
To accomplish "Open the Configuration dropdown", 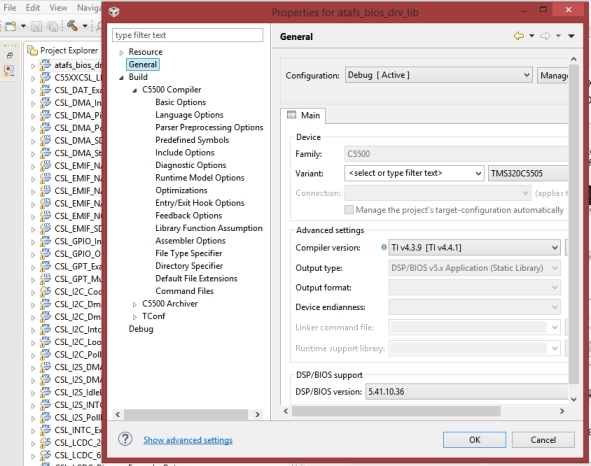I will pyautogui.click(x=438, y=75).
